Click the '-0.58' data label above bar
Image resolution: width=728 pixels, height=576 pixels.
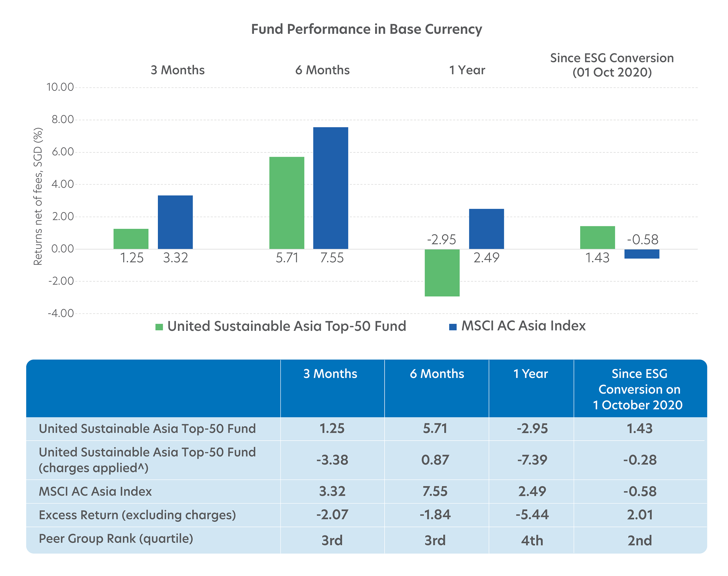(642, 240)
